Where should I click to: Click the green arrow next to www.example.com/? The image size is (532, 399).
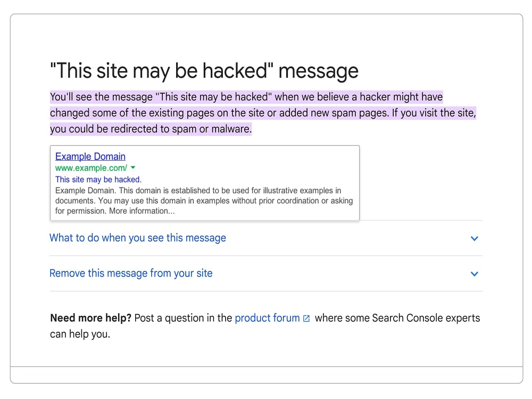pos(133,168)
